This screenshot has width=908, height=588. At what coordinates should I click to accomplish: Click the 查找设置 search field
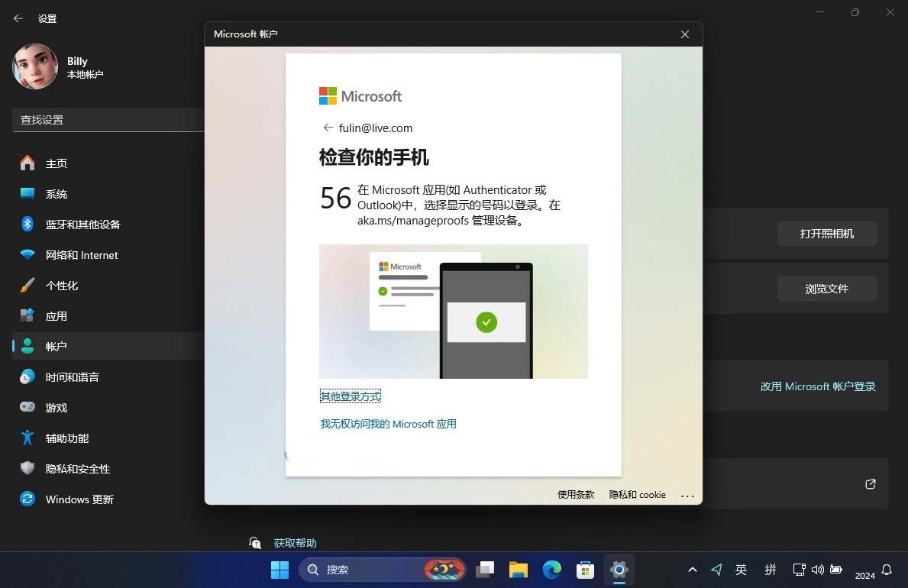[x=107, y=120]
